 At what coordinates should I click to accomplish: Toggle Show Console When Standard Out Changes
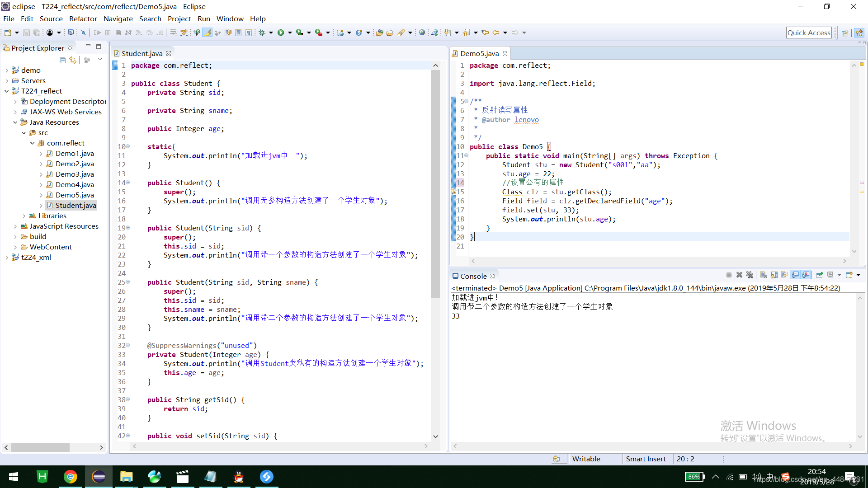(x=795, y=275)
